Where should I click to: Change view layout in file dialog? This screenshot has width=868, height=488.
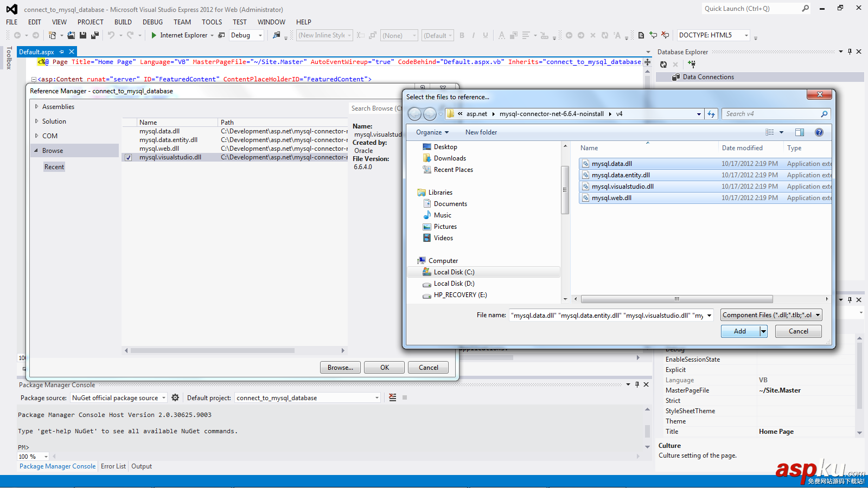click(770, 132)
